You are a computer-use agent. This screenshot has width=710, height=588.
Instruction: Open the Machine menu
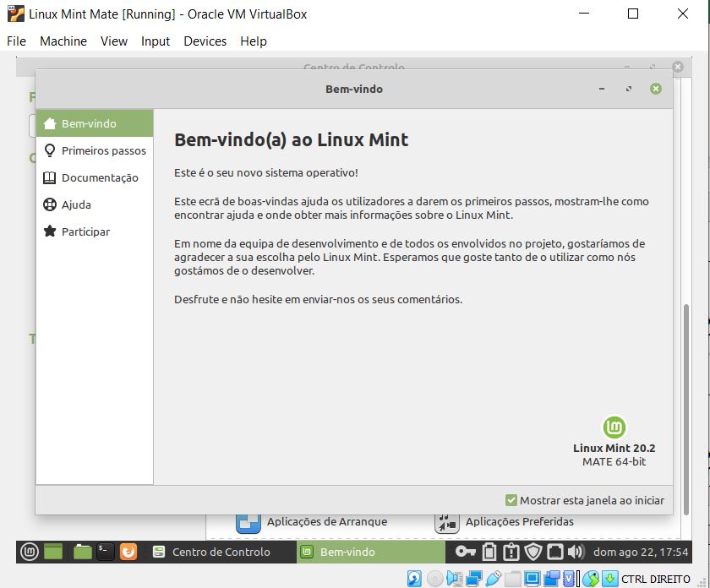63,41
